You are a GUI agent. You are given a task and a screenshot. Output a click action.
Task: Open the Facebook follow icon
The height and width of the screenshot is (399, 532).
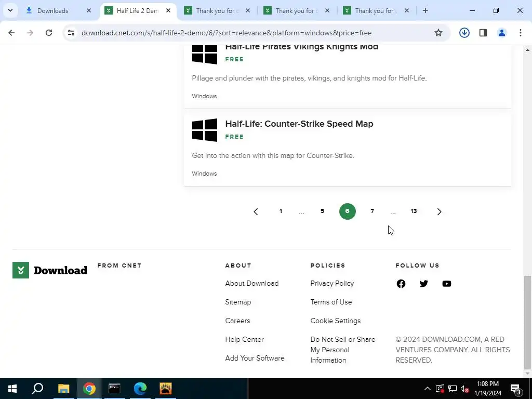(x=401, y=284)
